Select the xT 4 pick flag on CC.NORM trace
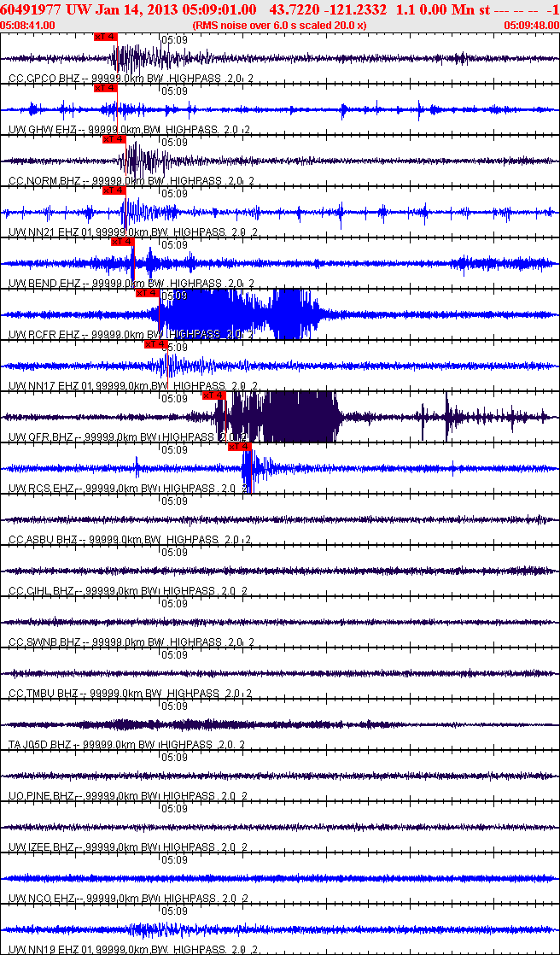The height and width of the screenshot is (955, 560). point(114,139)
